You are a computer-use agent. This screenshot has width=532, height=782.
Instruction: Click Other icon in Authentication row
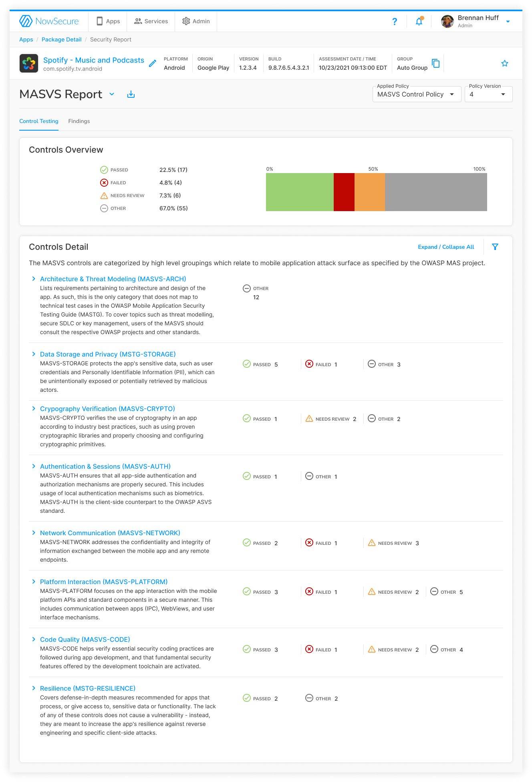[309, 476]
